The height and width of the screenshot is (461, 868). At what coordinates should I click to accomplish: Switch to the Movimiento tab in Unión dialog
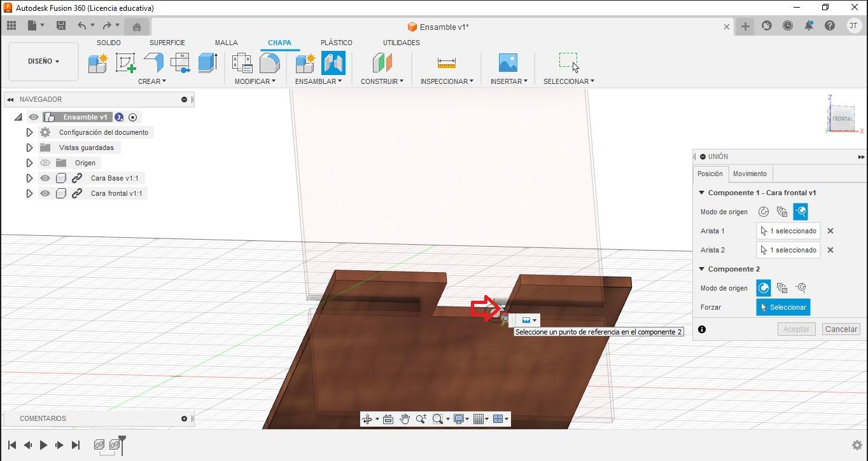coord(750,174)
